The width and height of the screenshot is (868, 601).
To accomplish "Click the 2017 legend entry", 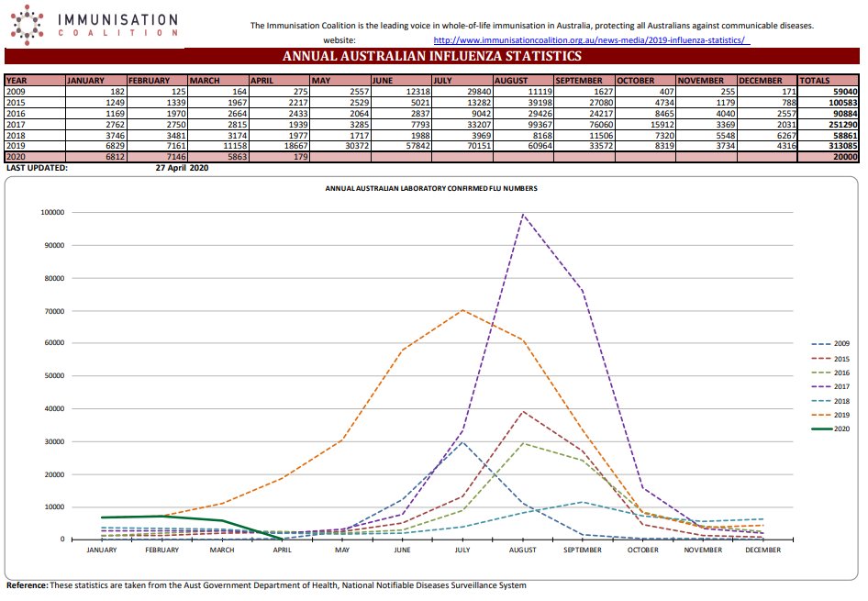I will (x=831, y=387).
